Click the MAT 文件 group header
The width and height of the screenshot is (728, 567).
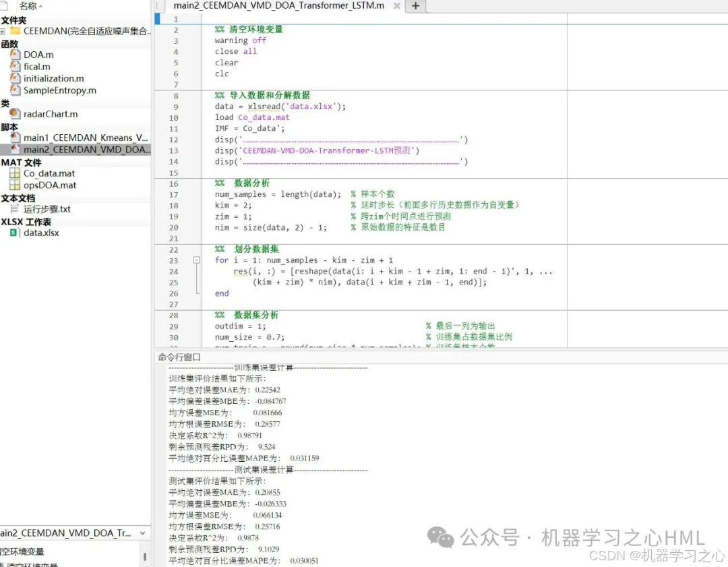click(x=22, y=162)
